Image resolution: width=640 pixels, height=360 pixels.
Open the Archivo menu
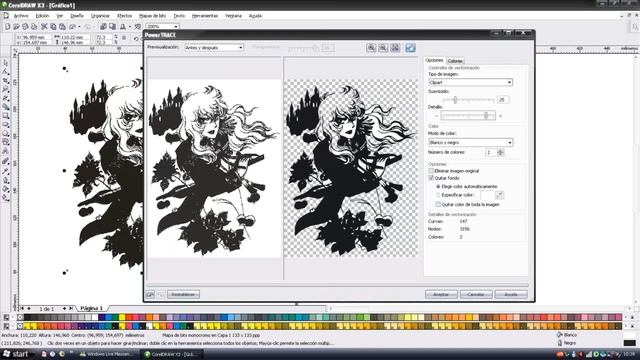coord(21,16)
